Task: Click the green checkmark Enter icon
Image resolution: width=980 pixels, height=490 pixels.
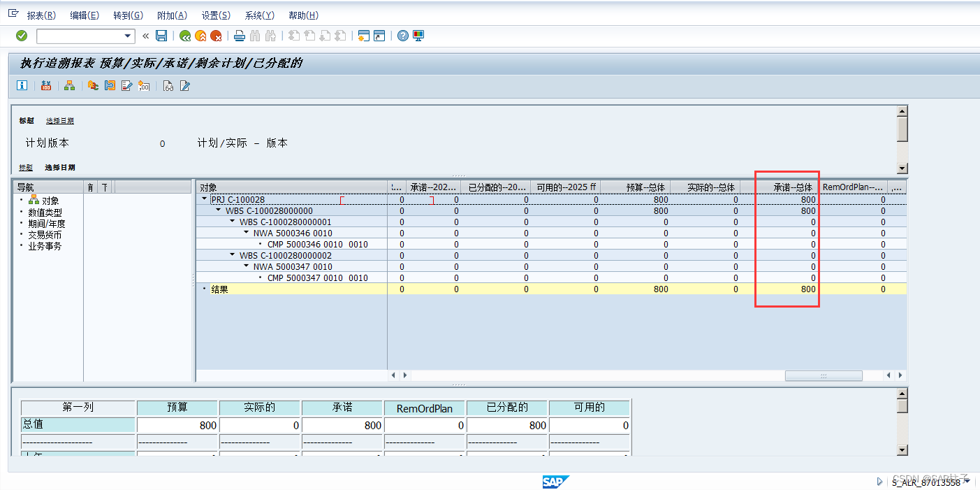Action: click(x=22, y=36)
